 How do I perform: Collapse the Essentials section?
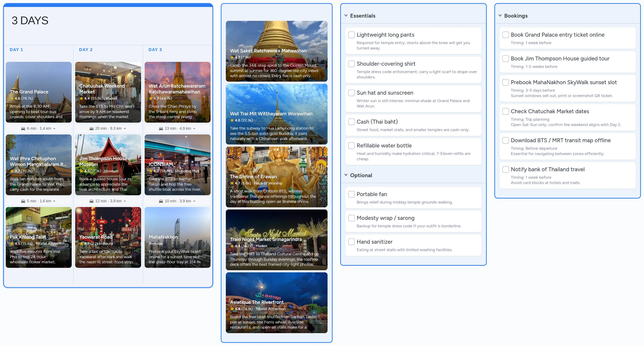pyautogui.click(x=346, y=15)
